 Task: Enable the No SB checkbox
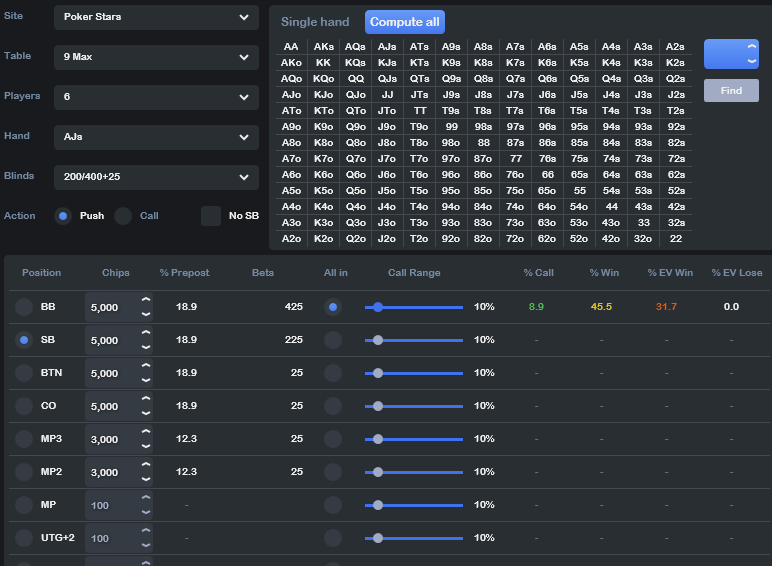211,216
